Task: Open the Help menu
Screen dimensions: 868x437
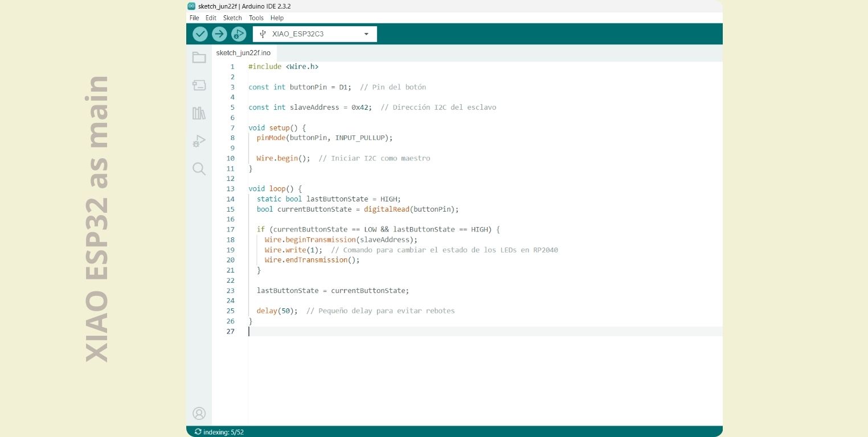Action: pyautogui.click(x=277, y=18)
